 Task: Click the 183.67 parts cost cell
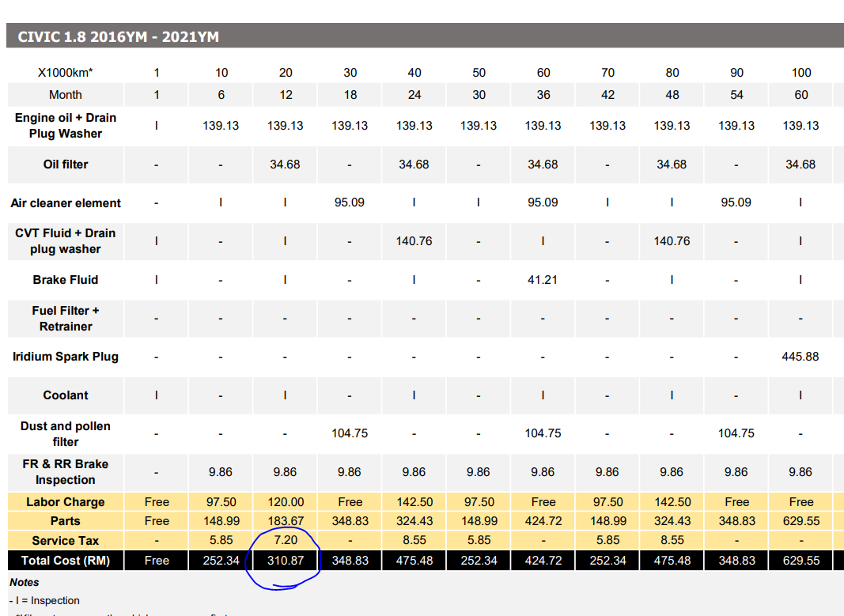286,521
